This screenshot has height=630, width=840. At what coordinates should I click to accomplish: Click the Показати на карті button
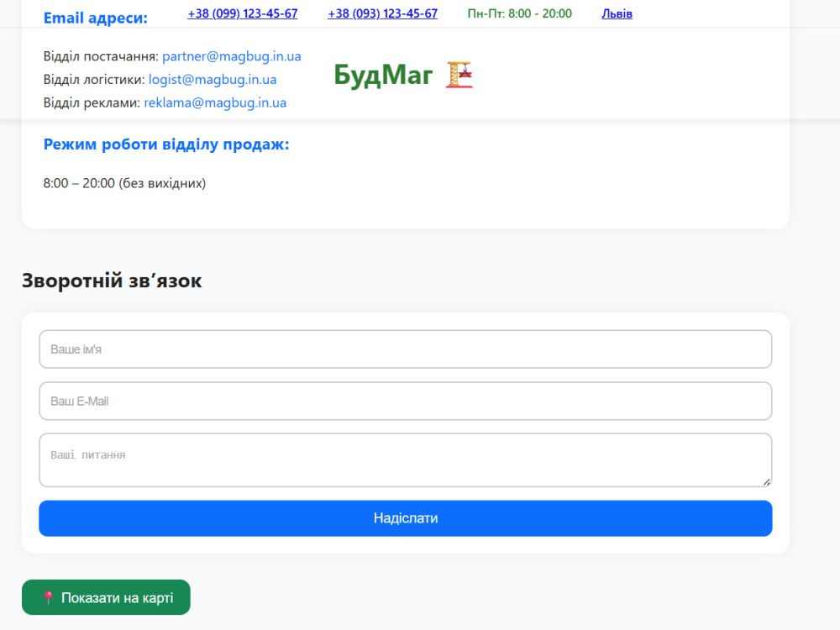pyautogui.click(x=106, y=597)
